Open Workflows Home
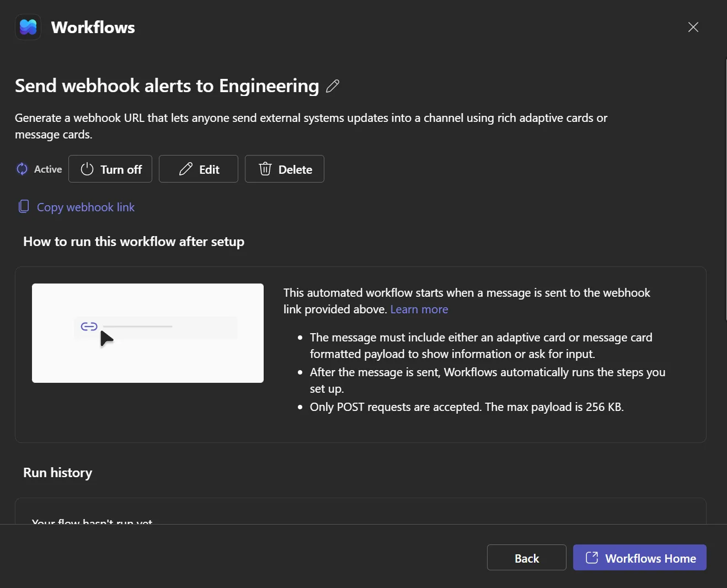This screenshot has height=588, width=727. point(640,558)
